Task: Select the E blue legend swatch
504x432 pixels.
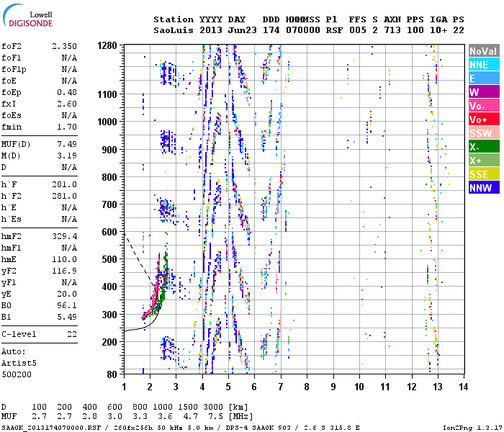Action: pos(484,78)
